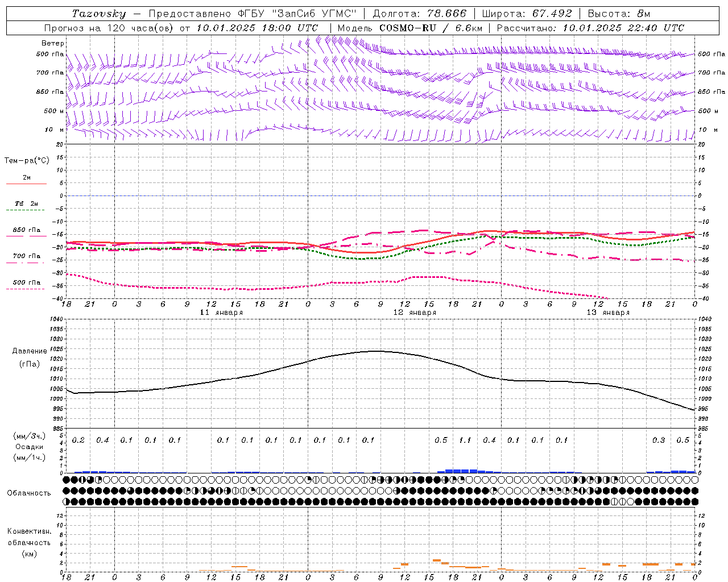This screenshot has height=582, width=728.
Task: Click the date label '12 января'
Action: (x=415, y=313)
